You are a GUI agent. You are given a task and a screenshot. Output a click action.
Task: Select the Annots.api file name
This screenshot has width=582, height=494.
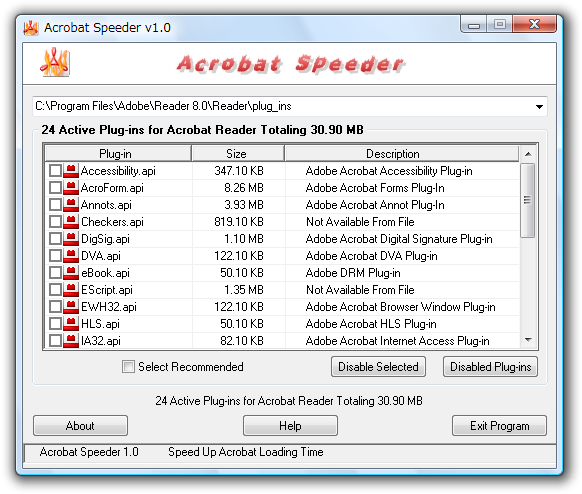pos(106,205)
